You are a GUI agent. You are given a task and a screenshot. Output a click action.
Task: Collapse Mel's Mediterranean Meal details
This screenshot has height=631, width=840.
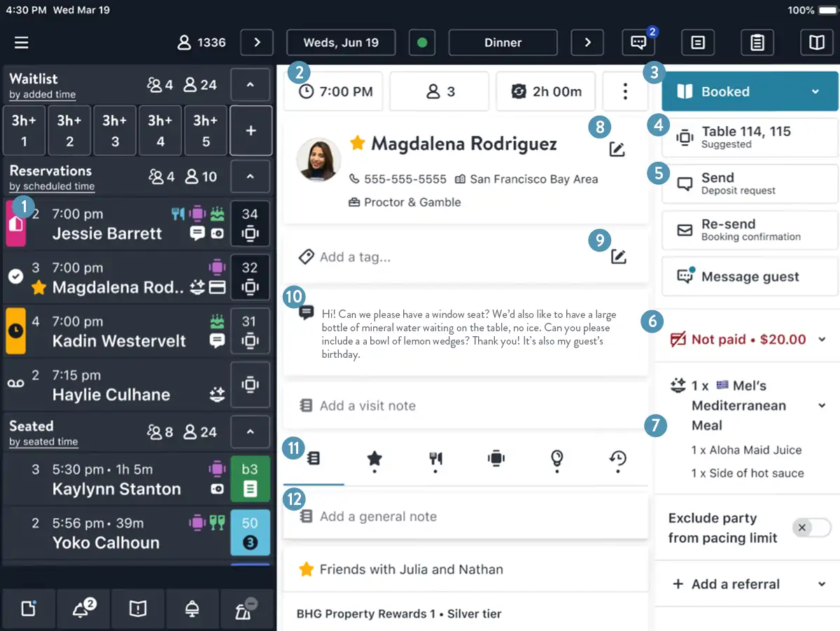pyautogui.click(x=822, y=405)
